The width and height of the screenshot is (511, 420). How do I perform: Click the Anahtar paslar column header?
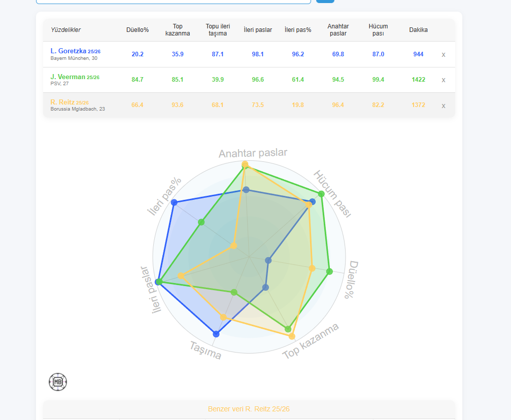click(x=338, y=29)
